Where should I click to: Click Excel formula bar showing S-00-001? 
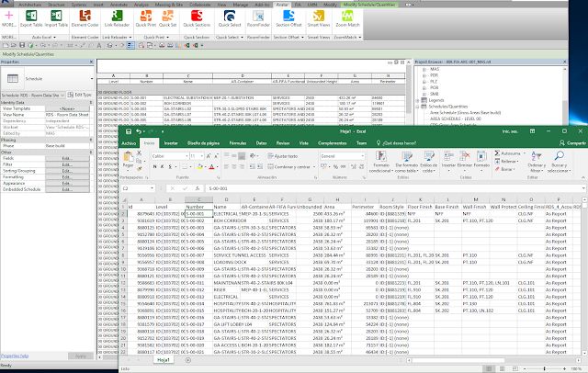point(394,188)
